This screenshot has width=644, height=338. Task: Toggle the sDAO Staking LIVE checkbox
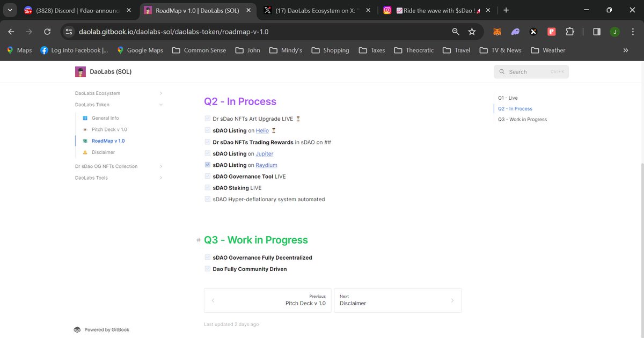pyautogui.click(x=208, y=188)
